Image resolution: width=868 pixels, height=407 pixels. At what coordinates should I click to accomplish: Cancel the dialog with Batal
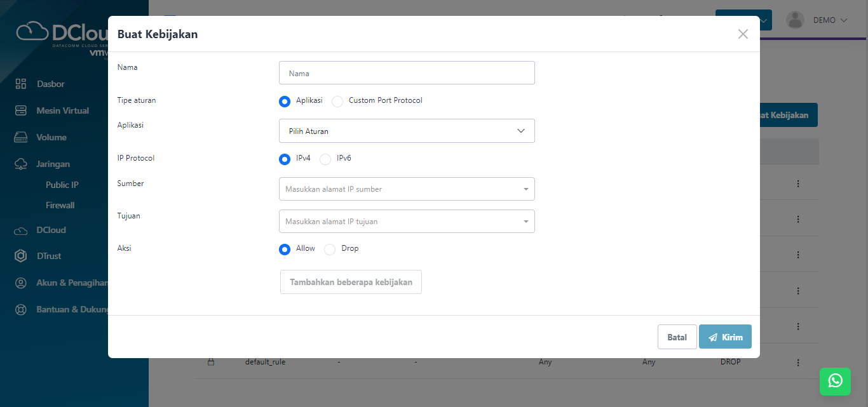point(677,337)
